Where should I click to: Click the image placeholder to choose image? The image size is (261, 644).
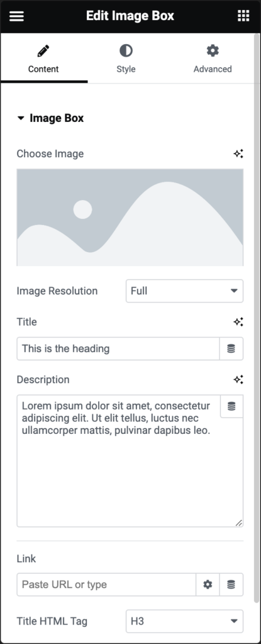point(130,217)
